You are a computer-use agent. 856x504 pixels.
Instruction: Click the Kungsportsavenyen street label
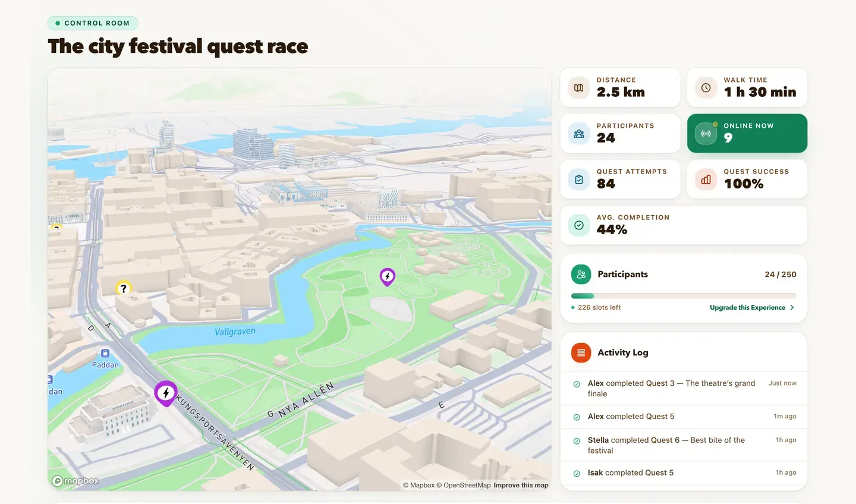pyautogui.click(x=215, y=433)
